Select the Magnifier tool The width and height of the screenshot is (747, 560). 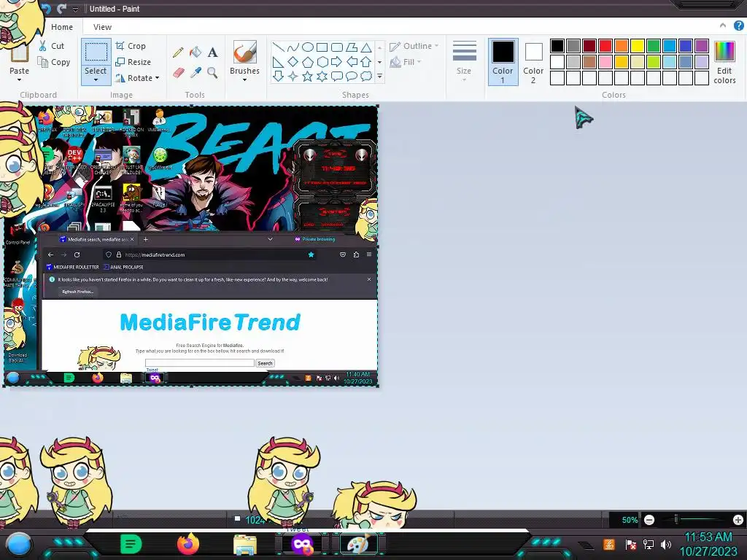(x=212, y=72)
